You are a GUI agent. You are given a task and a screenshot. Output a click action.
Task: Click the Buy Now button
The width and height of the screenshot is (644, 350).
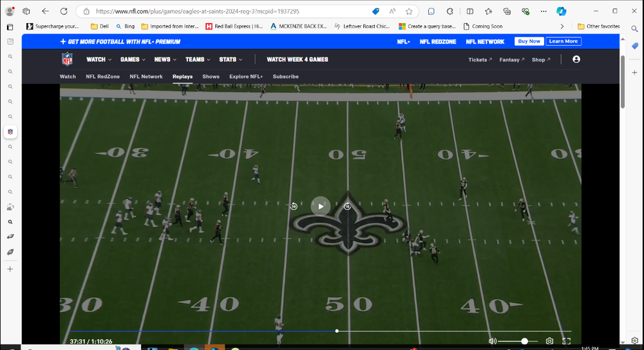(x=529, y=41)
